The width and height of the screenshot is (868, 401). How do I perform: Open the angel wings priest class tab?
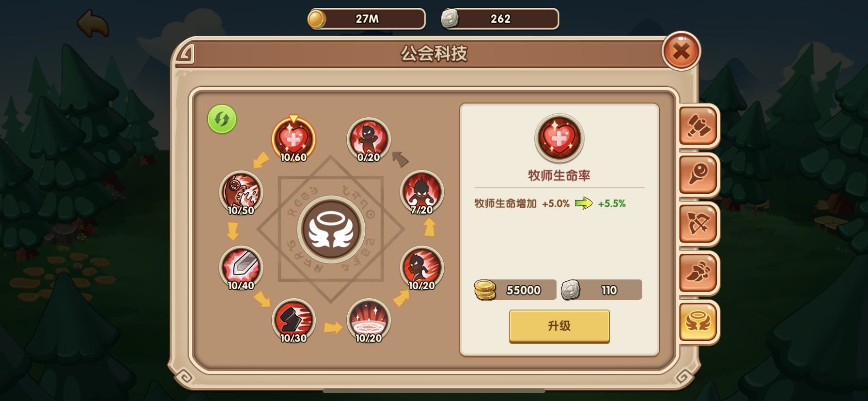(698, 322)
